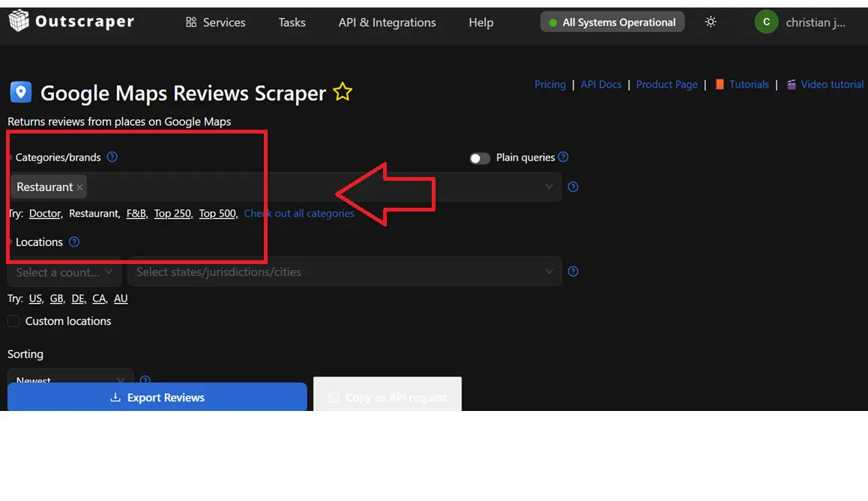Open the Pricing link
The width and height of the screenshot is (868, 501).
coord(549,85)
